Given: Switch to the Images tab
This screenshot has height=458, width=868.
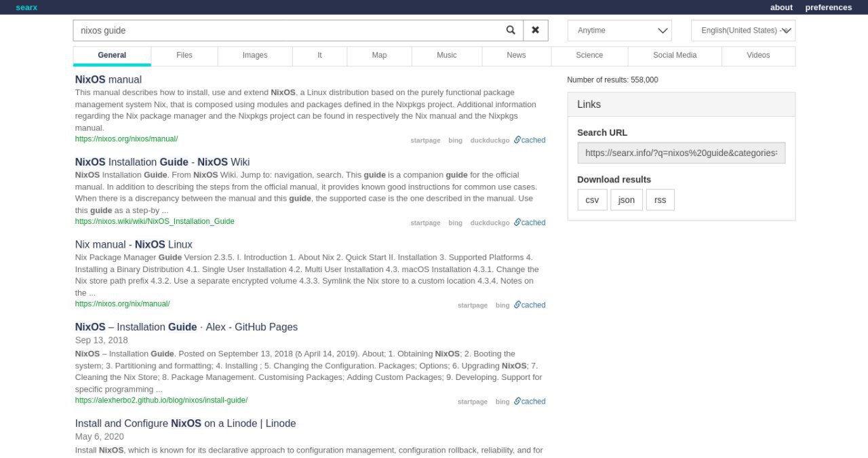Looking at the screenshot, I should tap(255, 56).
